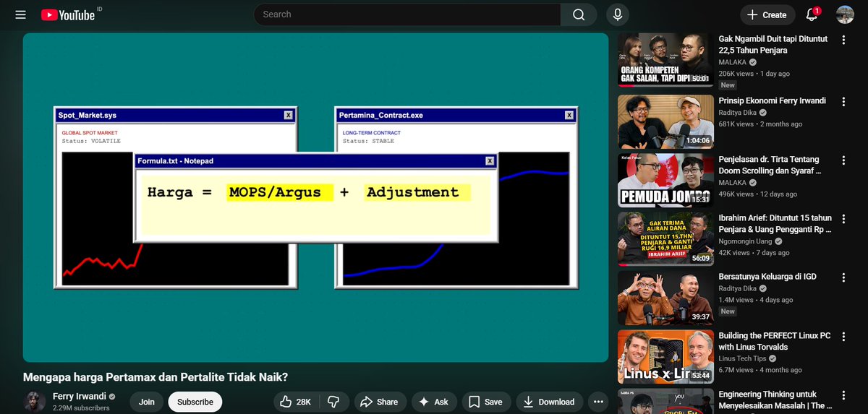
Task: Open the Create menu
Action: tap(767, 14)
